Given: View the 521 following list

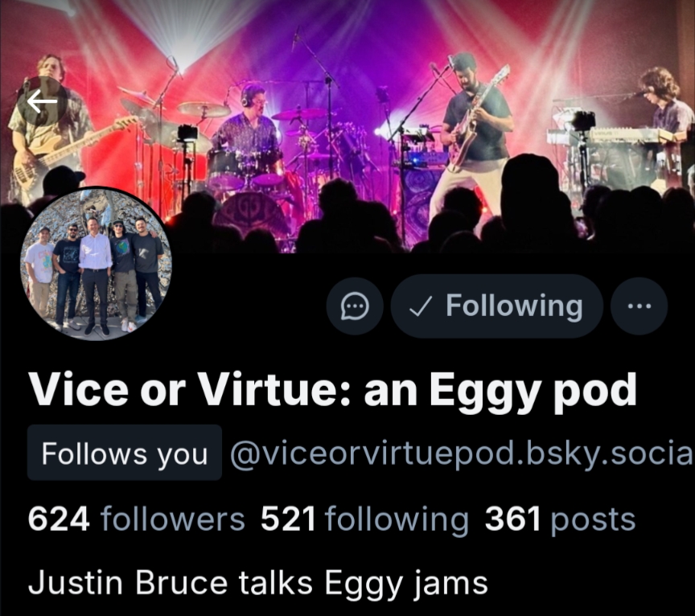Looking at the screenshot, I should [x=364, y=519].
